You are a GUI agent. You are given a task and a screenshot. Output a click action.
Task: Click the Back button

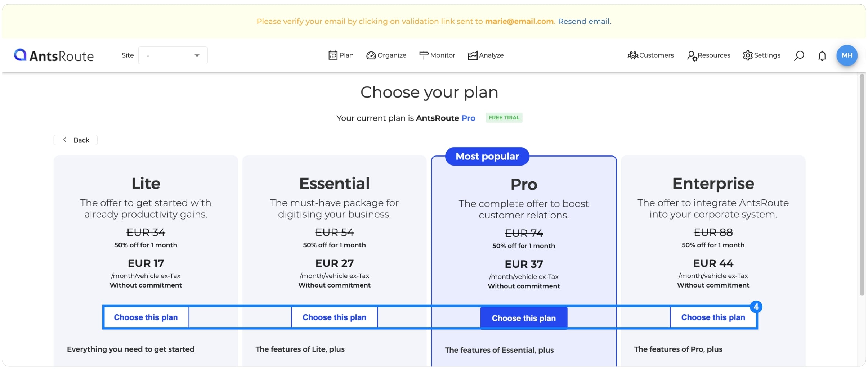pyautogui.click(x=75, y=140)
